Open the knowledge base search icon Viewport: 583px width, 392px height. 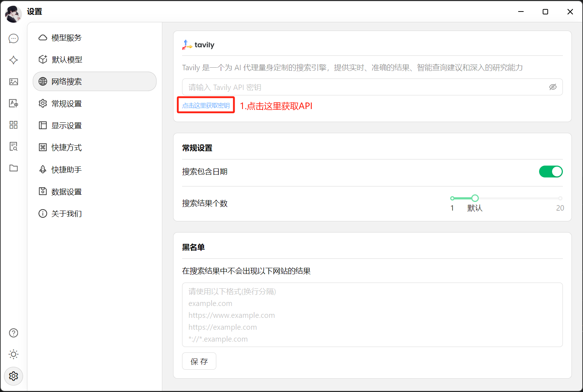(14, 147)
